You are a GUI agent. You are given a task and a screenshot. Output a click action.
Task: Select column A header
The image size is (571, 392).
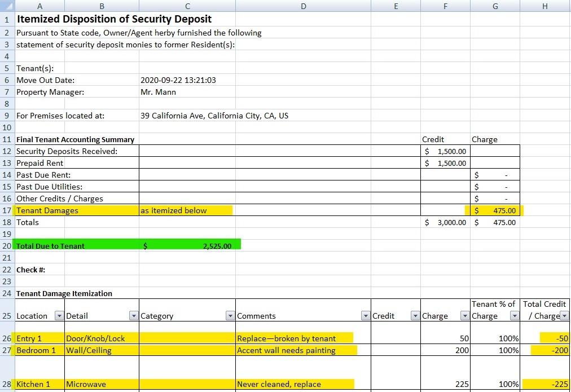[x=39, y=6]
